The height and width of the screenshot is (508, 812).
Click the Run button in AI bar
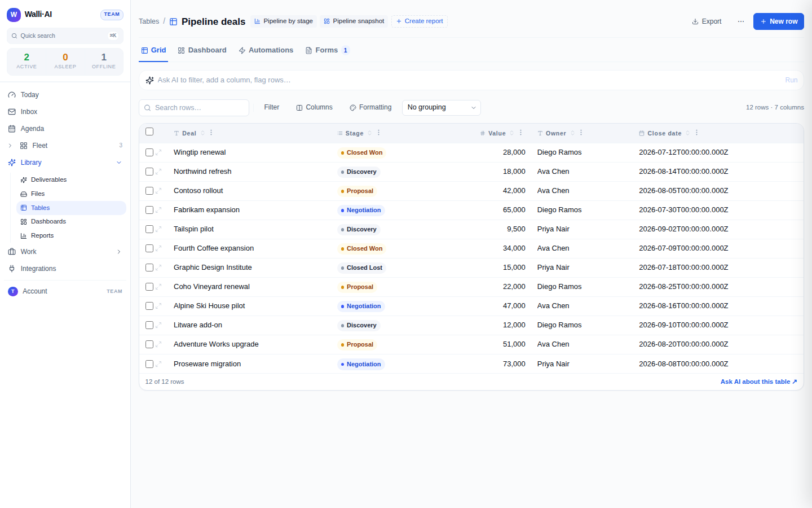click(x=791, y=80)
